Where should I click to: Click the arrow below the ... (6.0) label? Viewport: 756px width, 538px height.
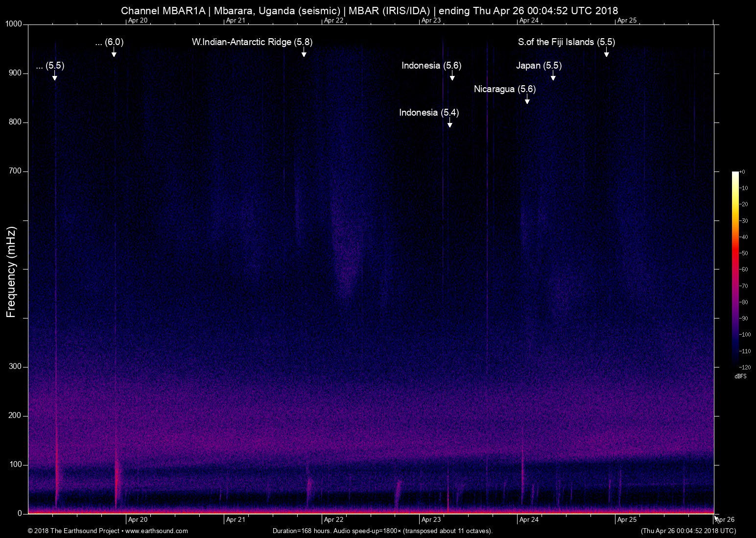(114, 53)
